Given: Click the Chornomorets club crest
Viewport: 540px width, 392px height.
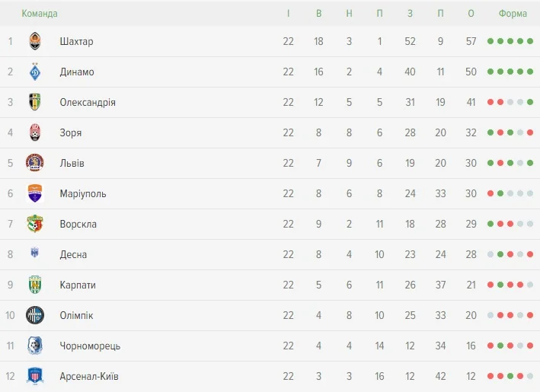Looking at the screenshot, I should point(35,346).
